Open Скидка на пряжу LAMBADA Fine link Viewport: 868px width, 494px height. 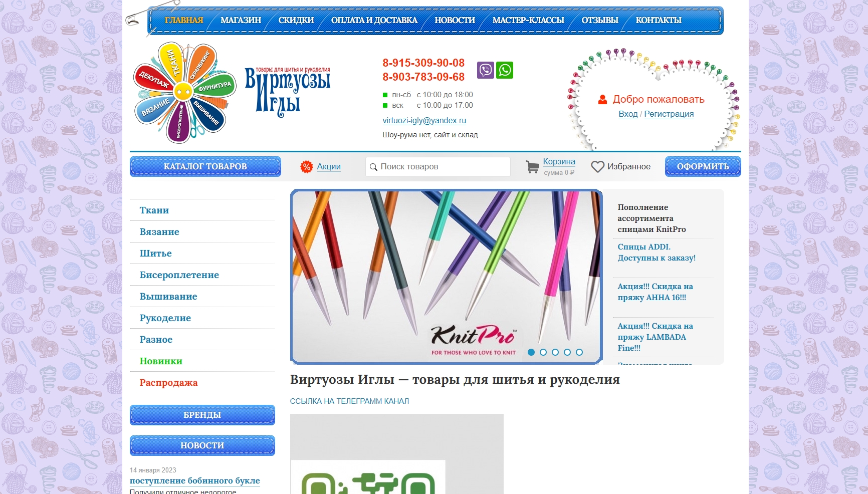click(656, 337)
